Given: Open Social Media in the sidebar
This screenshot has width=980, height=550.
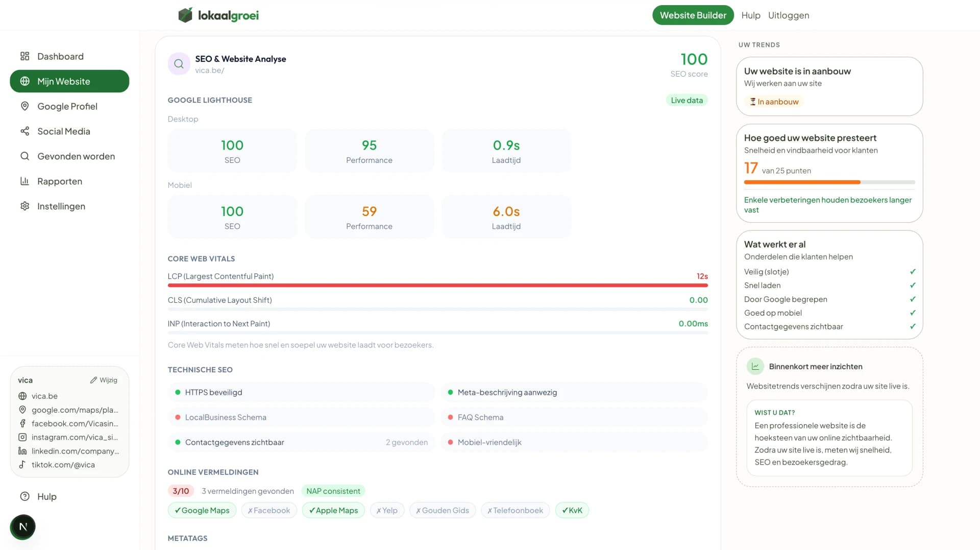Looking at the screenshot, I should tap(69, 131).
